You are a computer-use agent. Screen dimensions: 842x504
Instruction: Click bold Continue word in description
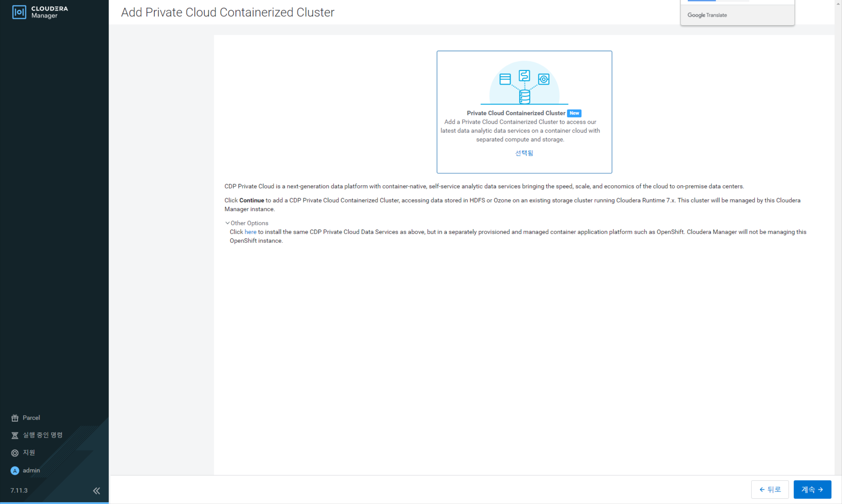coord(251,200)
